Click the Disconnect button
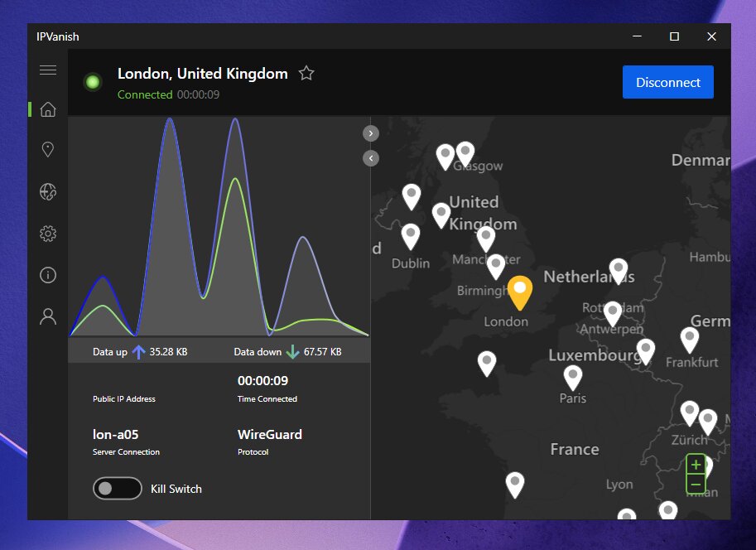 pos(667,82)
